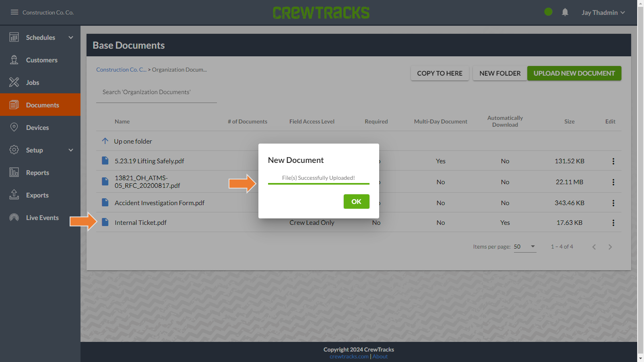Open edit menu for Accident Investigation Form.pdf

click(613, 203)
